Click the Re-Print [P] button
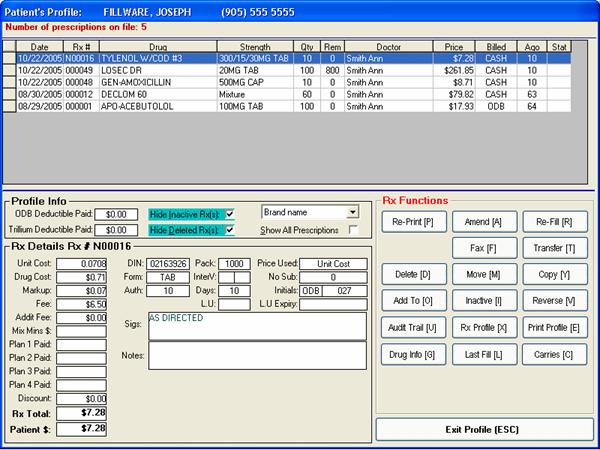 point(414,222)
